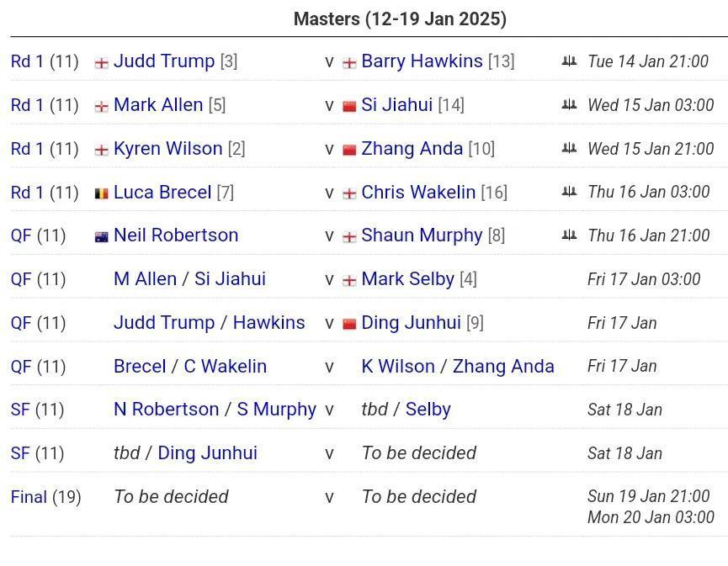
Task: Click Kyren Wilson player name
Action: (168, 149)
